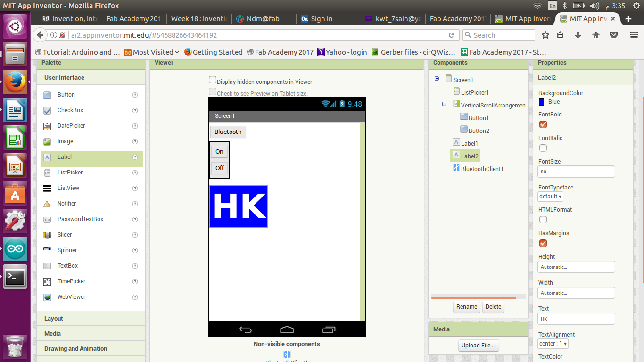The image size is (644, 362).
Task: Click the Components panel horizontal scrollbar
Action: coord(473,298)
